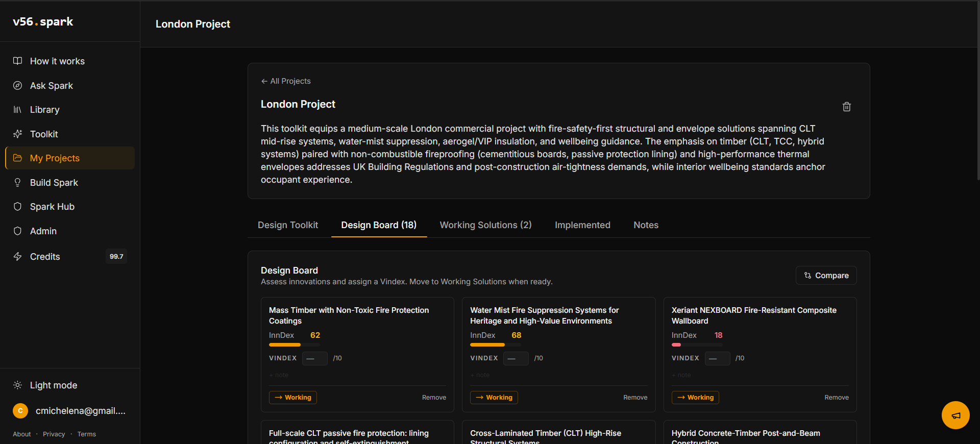980x444 pixels.
Task: Click the sun icon for Light mode
Action: (x=17, y=385)
